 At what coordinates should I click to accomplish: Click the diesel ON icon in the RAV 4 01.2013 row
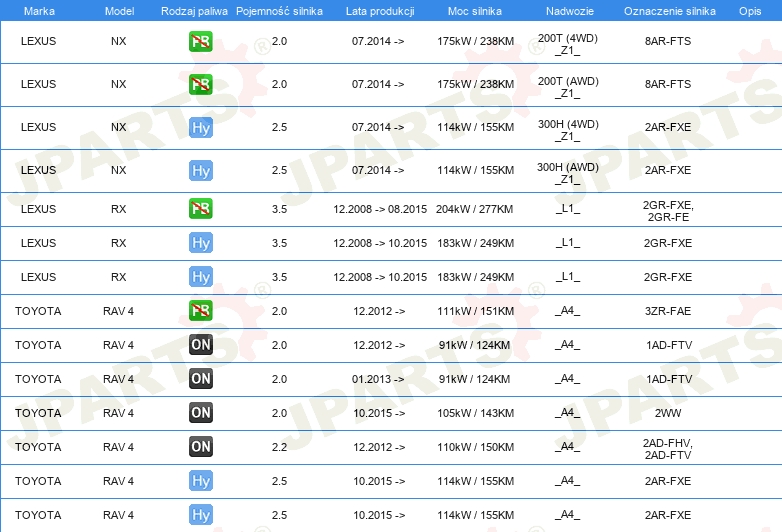(201, 378)
